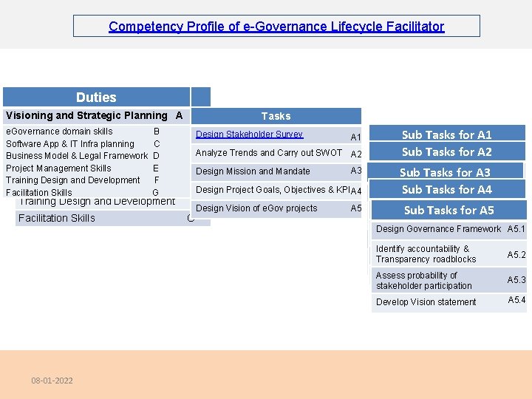532x399 pixels.
Task: Select the Duties header
Action: click(x=96, y=97)
